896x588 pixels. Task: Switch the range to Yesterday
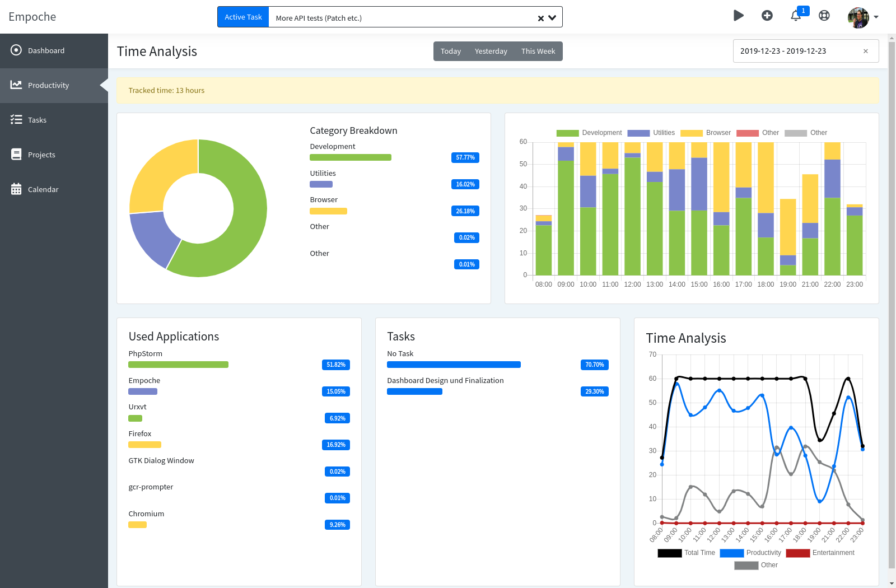pos(491,51)
